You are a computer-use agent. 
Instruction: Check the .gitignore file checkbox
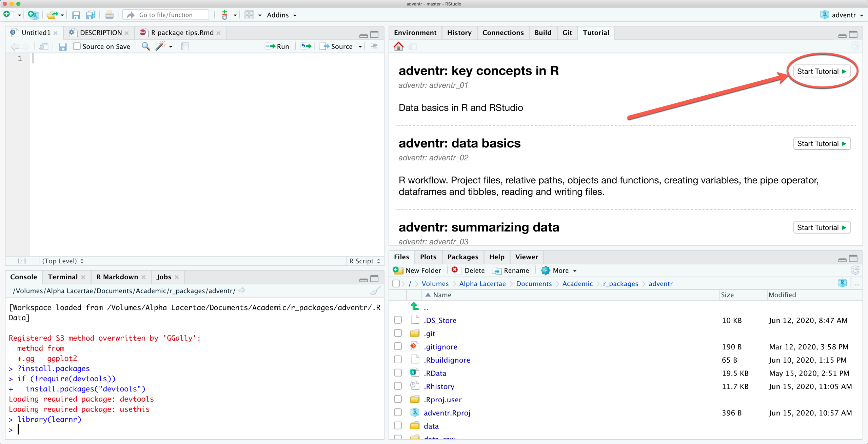[x=398, y=346]
